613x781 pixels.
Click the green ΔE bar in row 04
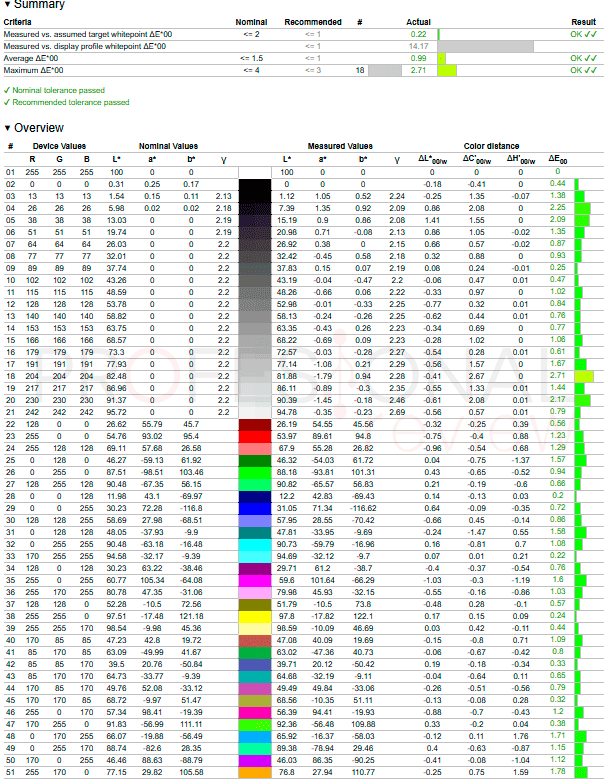pyautogui.click(x=583, y=208)
